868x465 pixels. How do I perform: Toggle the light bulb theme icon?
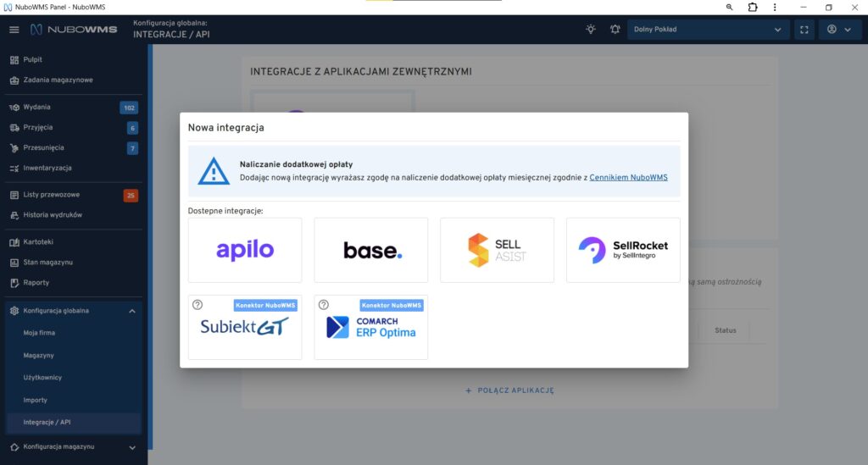click(591, 30)
